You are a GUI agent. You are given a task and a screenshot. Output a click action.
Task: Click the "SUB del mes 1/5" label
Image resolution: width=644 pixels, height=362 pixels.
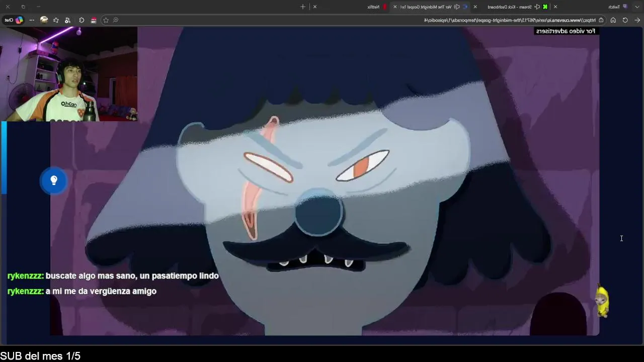coord(40,356)
